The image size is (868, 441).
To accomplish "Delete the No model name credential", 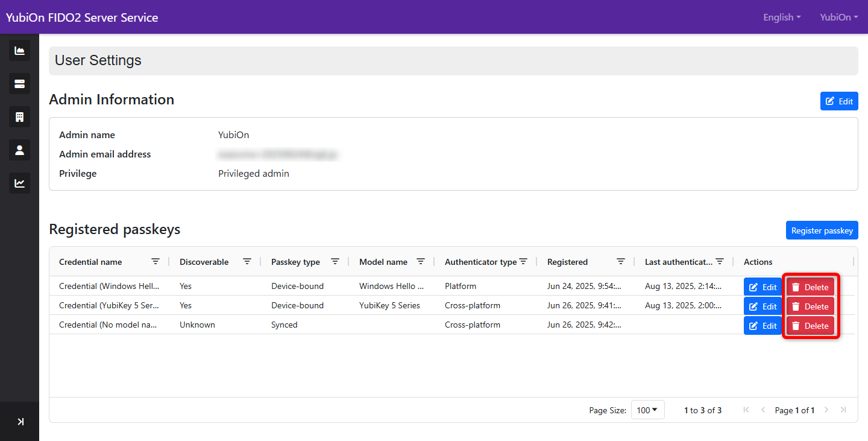I will [810, 326].
